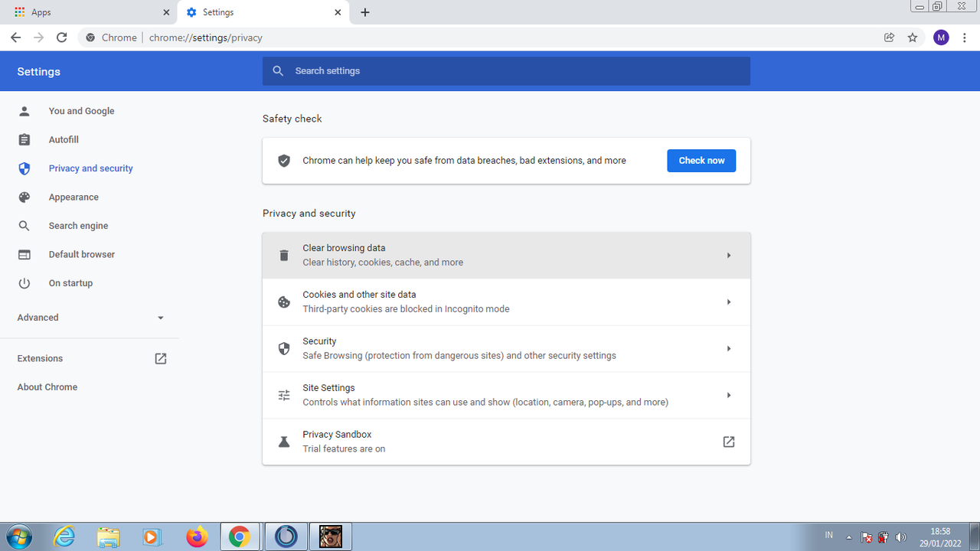Viewport: 980px width, 551px height.
Task: Click the share page icon in address bar
Action: 889,37
